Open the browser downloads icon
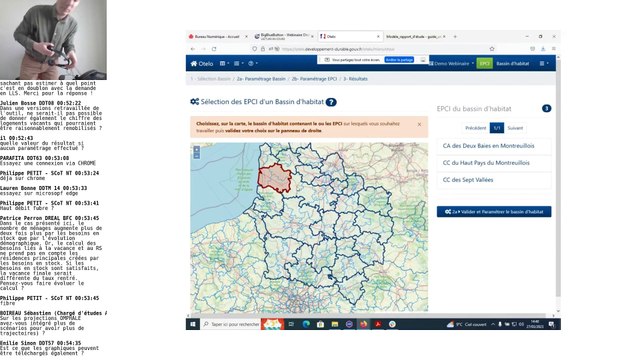640x360 pixels. [543, 49]
